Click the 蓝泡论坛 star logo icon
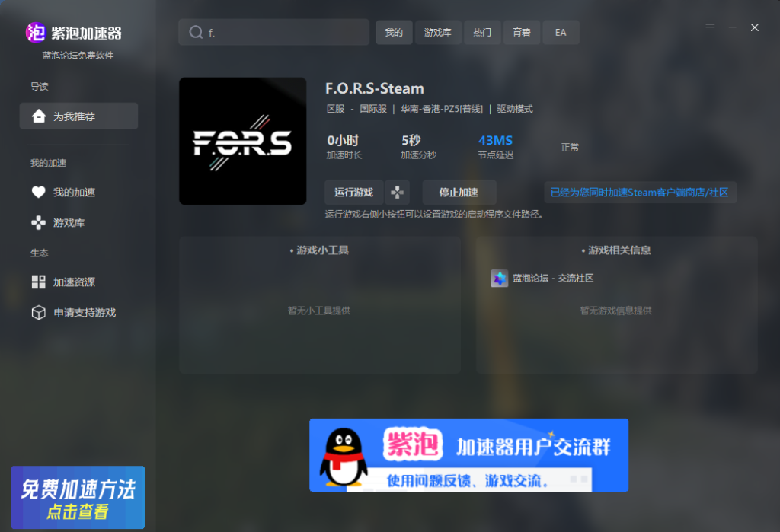 coord(499,278)
